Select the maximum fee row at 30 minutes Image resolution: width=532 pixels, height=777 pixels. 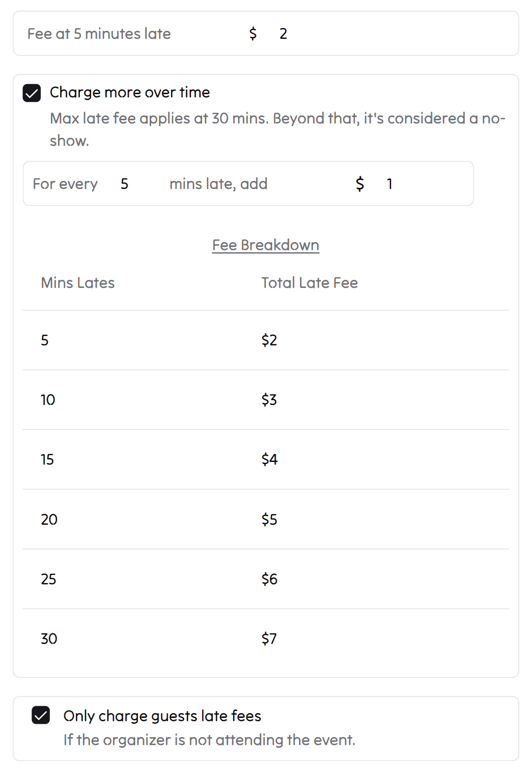point(266,639)
